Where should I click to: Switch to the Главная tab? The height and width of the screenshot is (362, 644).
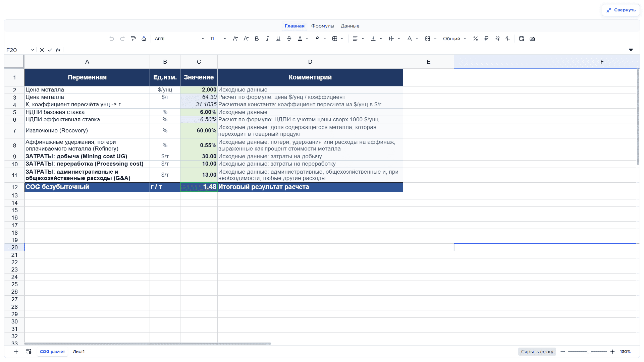[x=294, y=26]
